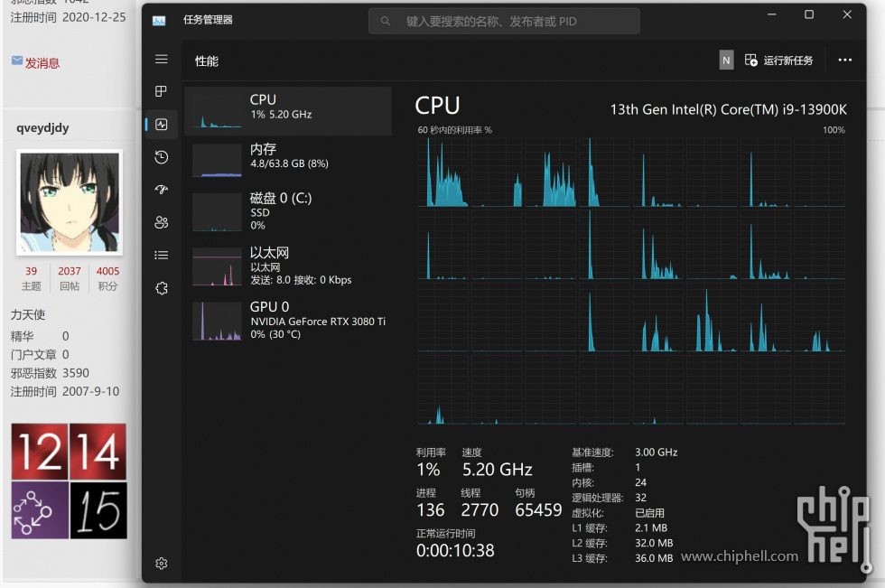Focus the search field for name, publisher or PID
Viewport: 885px width, 588px height.
tap(504, 21)
